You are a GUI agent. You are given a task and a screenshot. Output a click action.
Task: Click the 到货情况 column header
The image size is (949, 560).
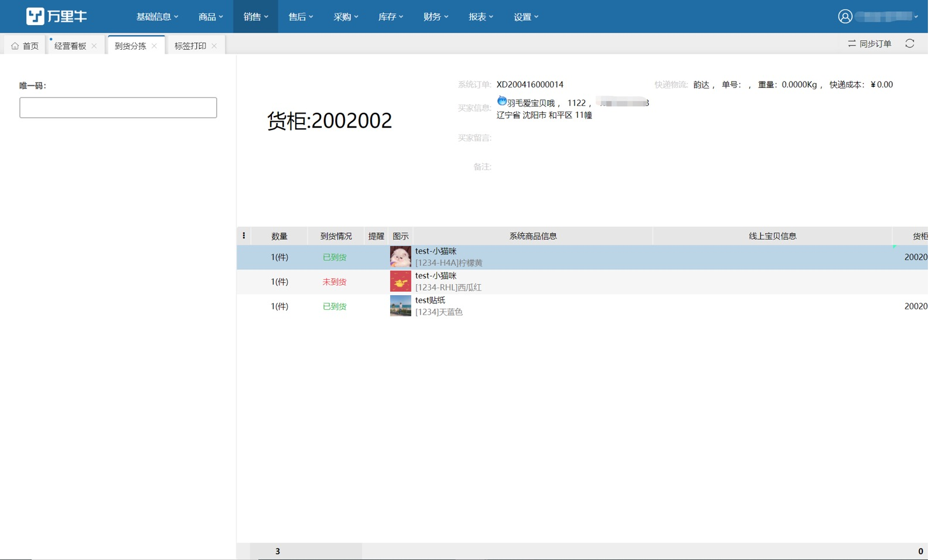[336, 236]
